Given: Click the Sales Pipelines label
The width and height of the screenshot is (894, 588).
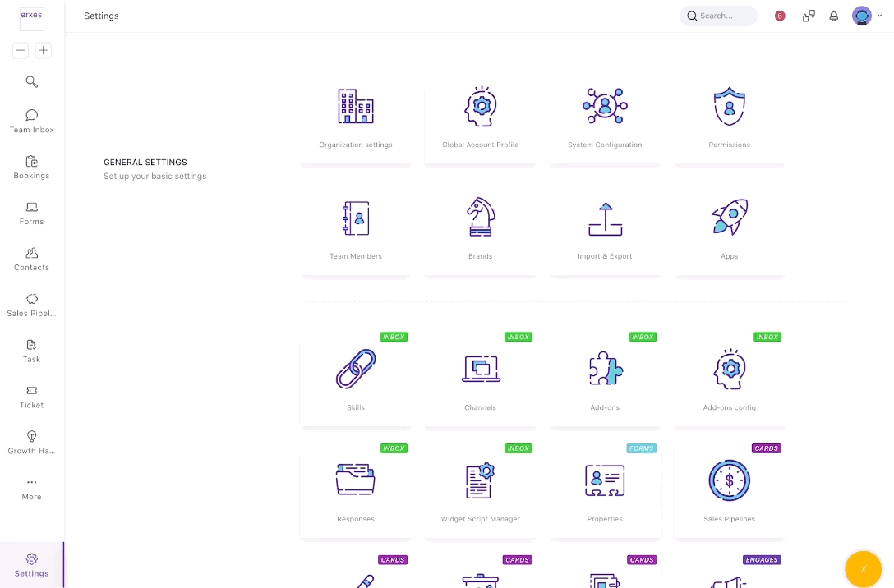Looking at the screenshot, I should pos(729,519).
